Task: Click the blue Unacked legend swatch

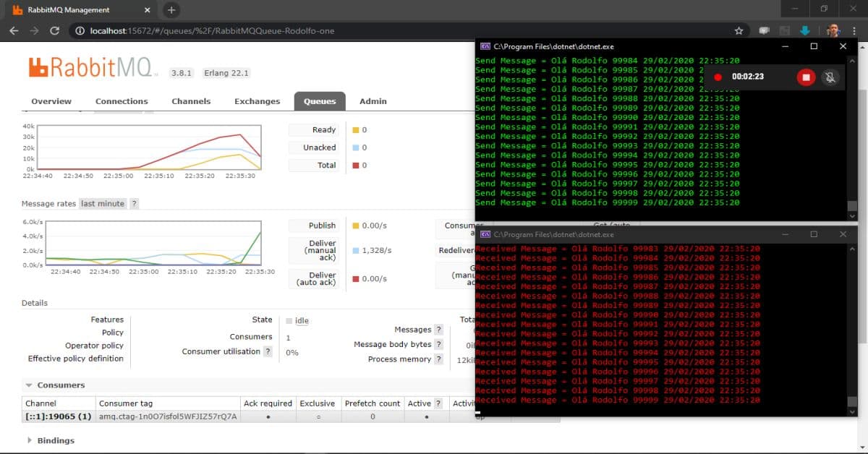Action: coord(355,147)
